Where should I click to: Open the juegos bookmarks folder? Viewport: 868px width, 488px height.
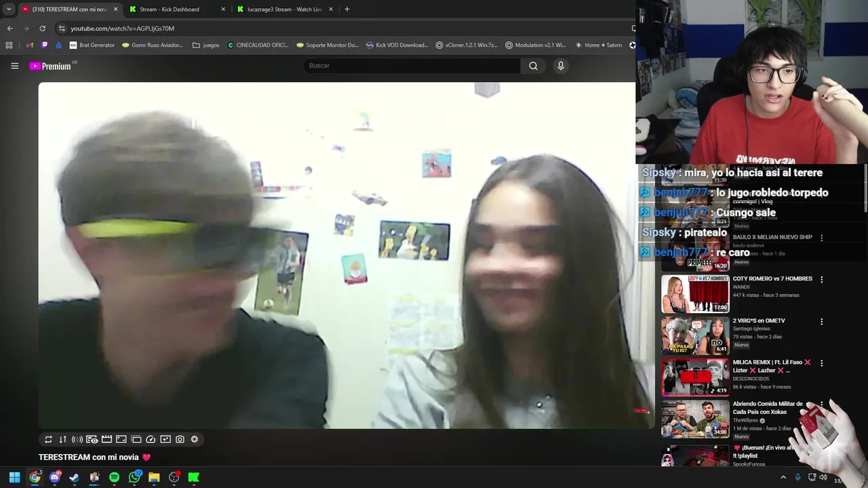point(206,45)
